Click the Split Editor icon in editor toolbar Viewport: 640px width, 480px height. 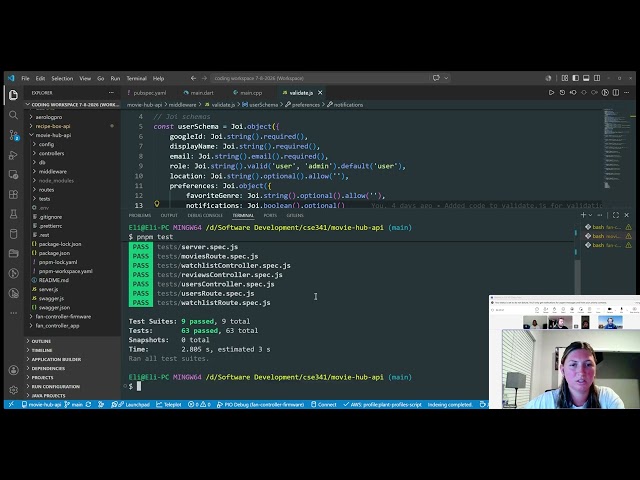tap(616, 93)
